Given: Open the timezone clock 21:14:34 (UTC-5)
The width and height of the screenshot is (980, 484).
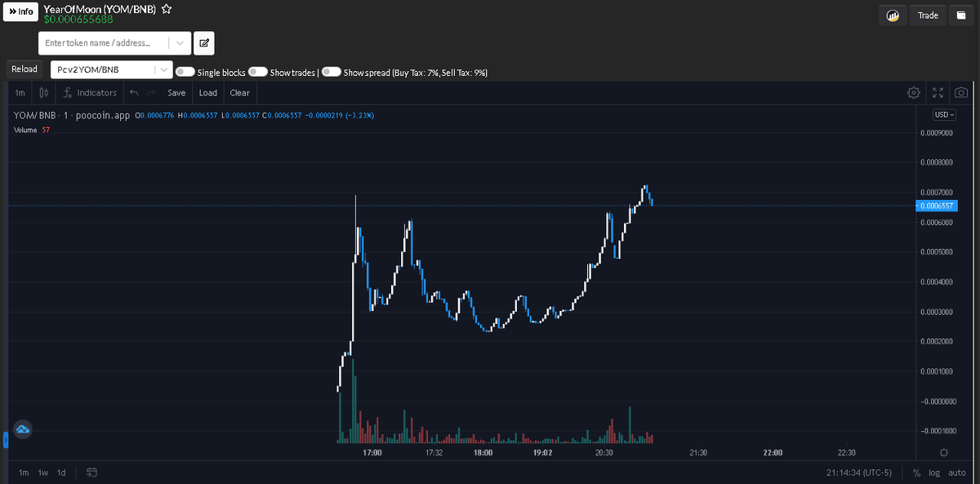Looking at the screenshot, I should 858,473.
